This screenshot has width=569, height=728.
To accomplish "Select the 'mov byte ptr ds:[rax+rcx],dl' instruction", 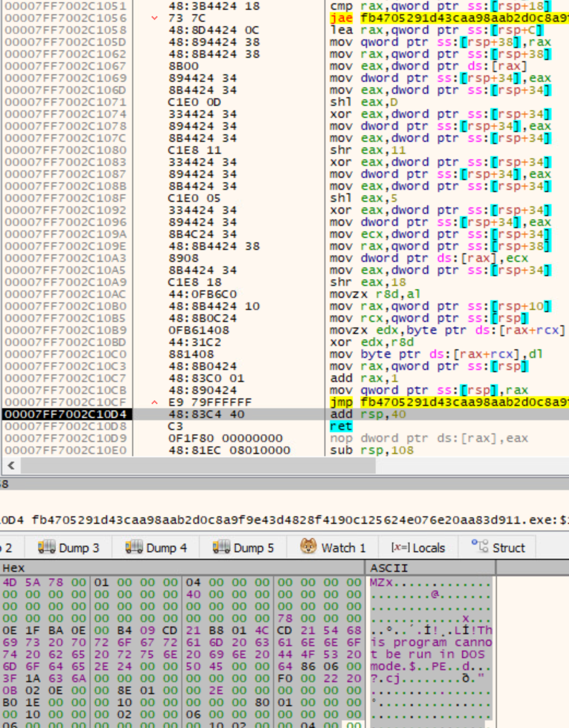I will click(437, 354).
